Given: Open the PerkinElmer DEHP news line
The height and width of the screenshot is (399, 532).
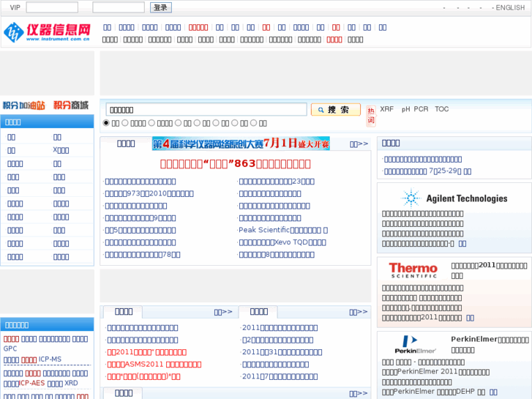Looking at the screenshot, I should tap(434, 392).
